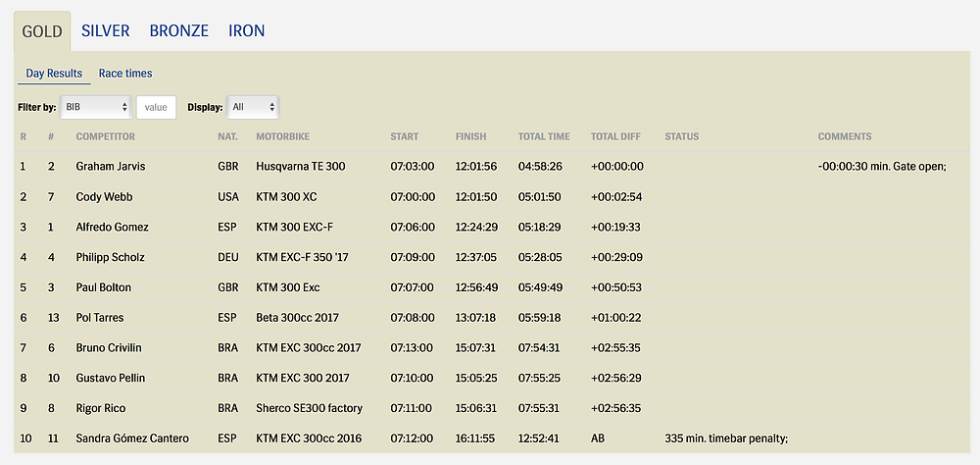Image resolution: width=980 pixels, height=465 pixels.
Task: Click the 335 min. timebar penalty status
Action: click(727, 439)
